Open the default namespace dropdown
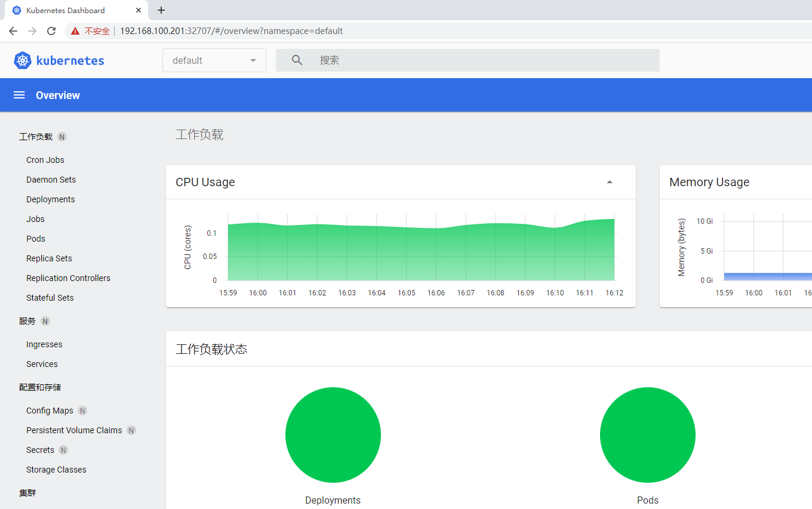Screen dimensions: 812x509 pos(214,60)
